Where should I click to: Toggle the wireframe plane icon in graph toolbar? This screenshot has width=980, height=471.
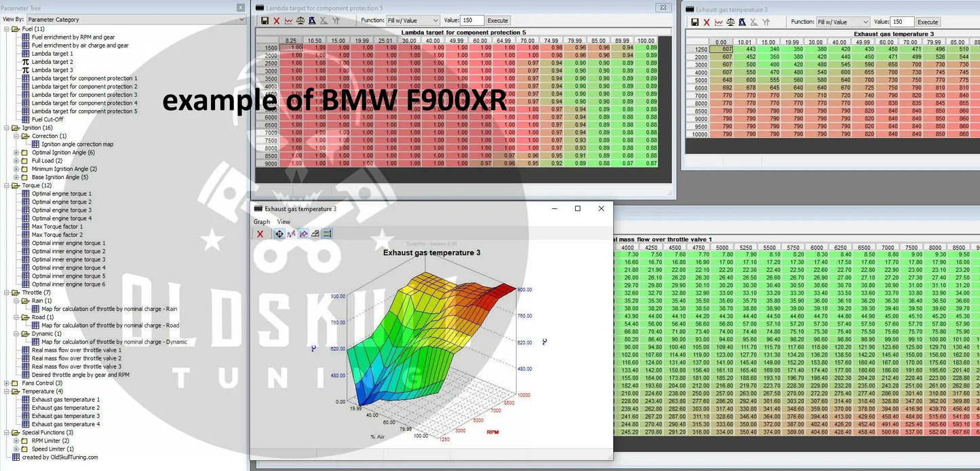315,234
